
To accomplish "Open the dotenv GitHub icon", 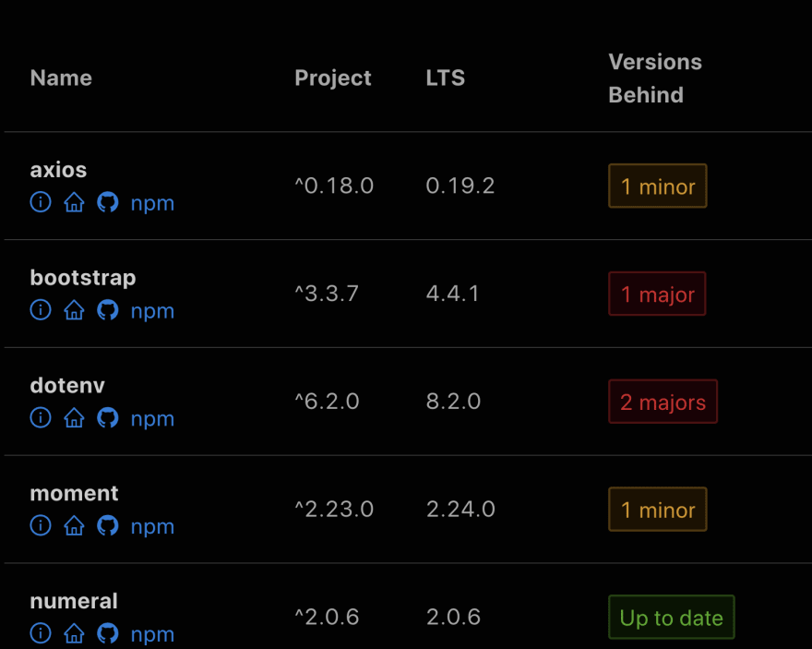I will (108, 417).
